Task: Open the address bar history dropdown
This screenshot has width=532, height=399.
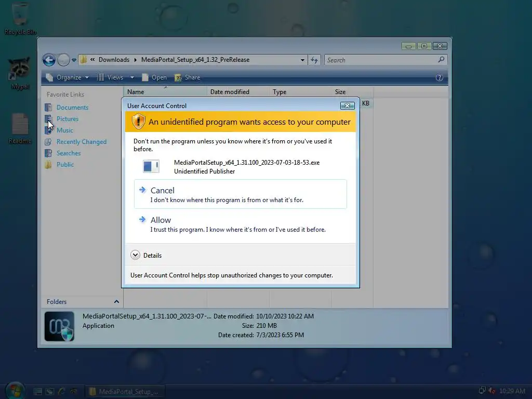Action: click(302, 60)
